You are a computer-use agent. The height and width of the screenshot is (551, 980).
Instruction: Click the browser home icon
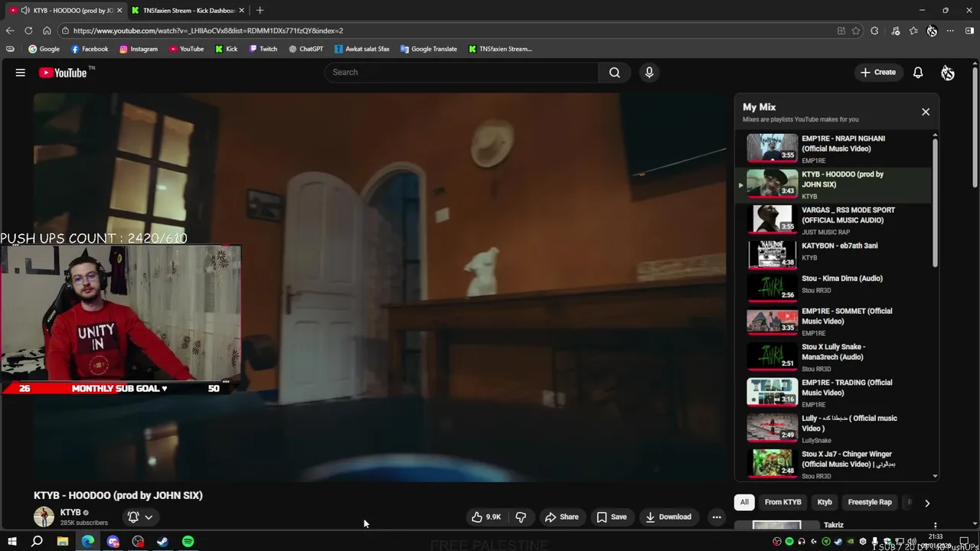tap(47, 31)
